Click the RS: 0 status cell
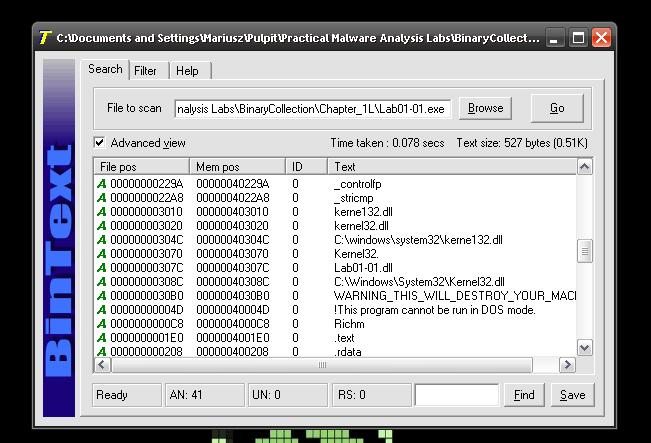The width and height of the screenshot is (651, 443). pos(372,394)
